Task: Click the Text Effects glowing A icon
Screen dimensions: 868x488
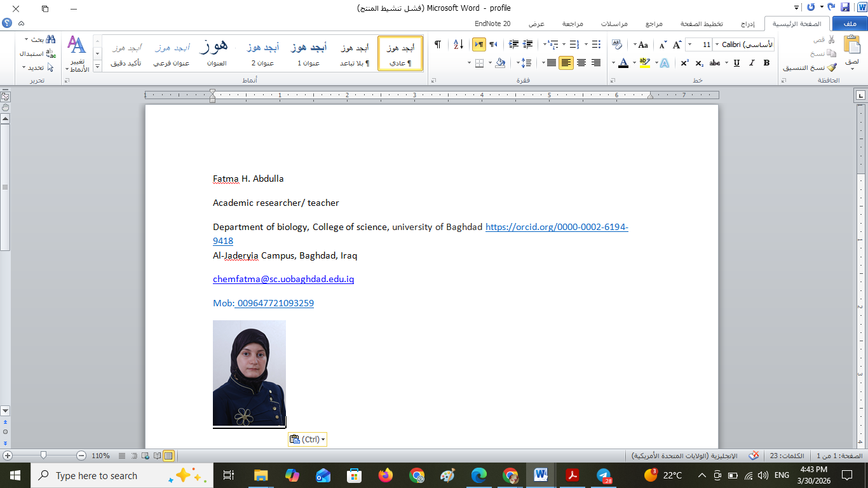Action: [x=664, y=63]
